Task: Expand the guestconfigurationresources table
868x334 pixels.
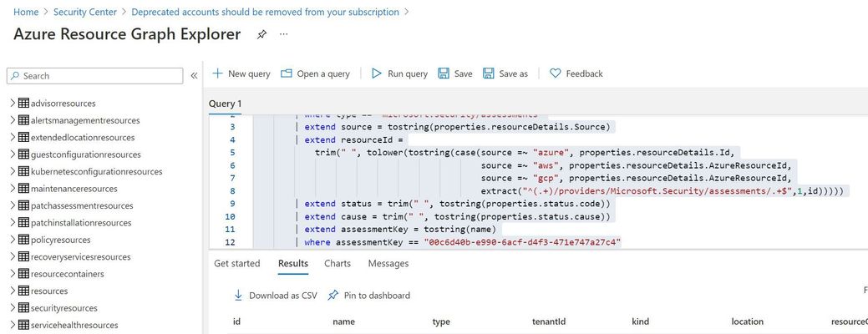Action: [13, 154]
